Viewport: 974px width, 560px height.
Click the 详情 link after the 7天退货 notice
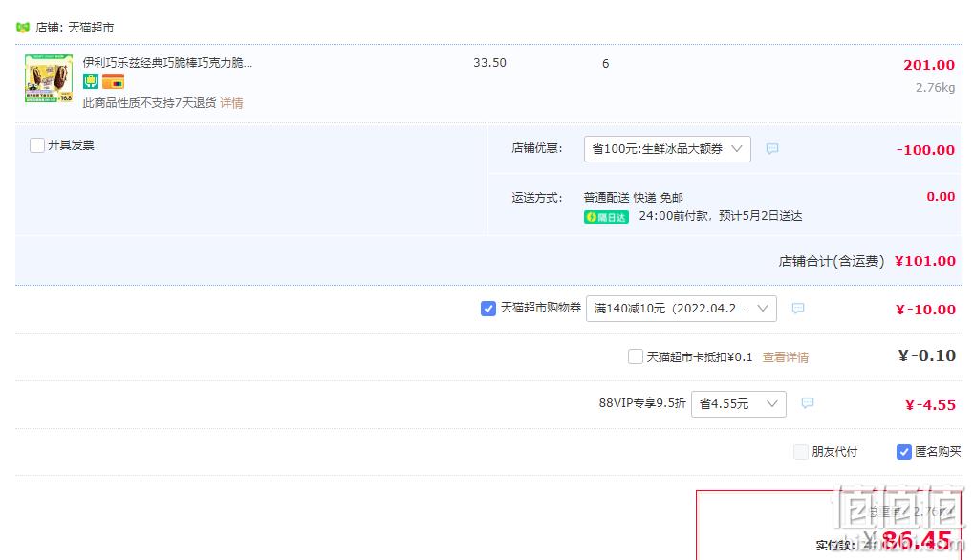point(231,103)
